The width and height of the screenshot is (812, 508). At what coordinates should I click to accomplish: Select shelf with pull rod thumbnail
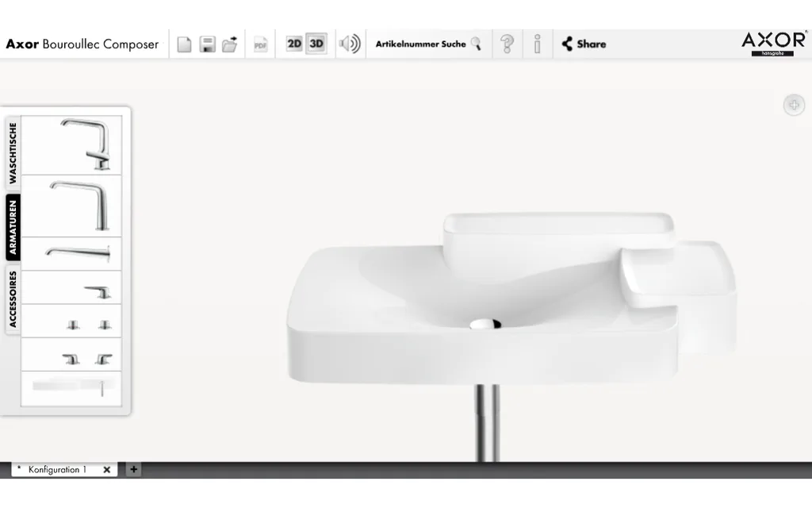click(x=71, y=389)
